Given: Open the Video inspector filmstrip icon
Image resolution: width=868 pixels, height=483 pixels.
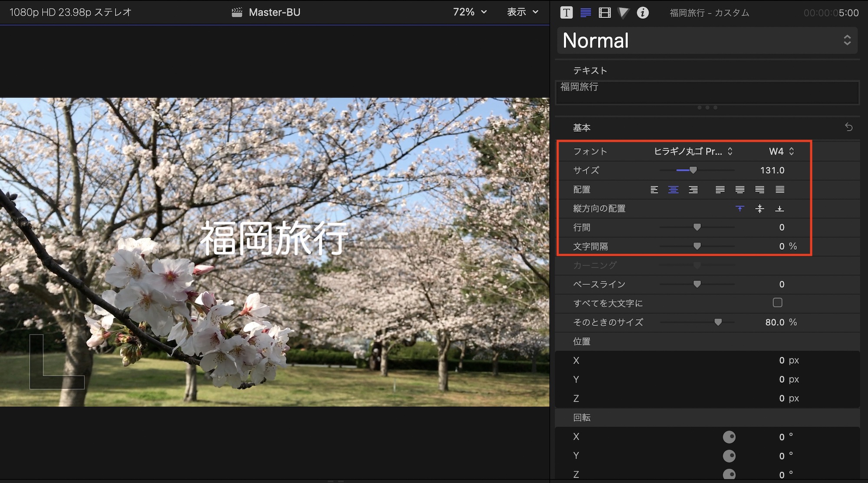Looking at the screenshot, I should (605, 13).
